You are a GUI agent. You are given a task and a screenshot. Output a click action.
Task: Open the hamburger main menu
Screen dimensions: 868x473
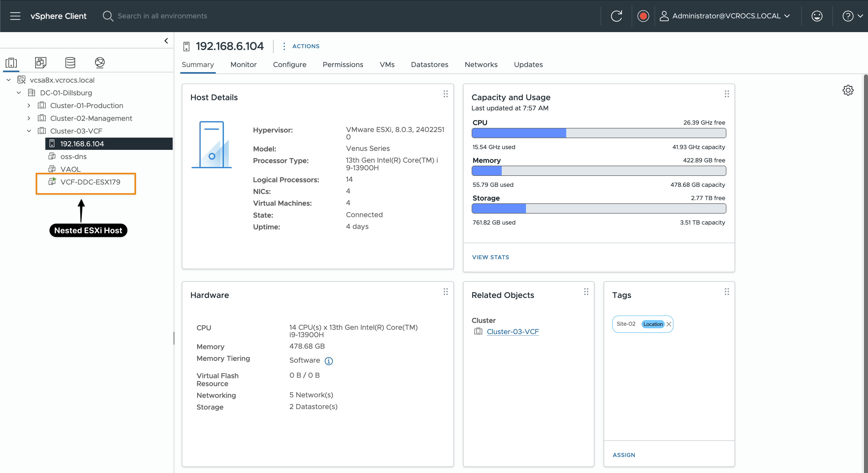15,16
